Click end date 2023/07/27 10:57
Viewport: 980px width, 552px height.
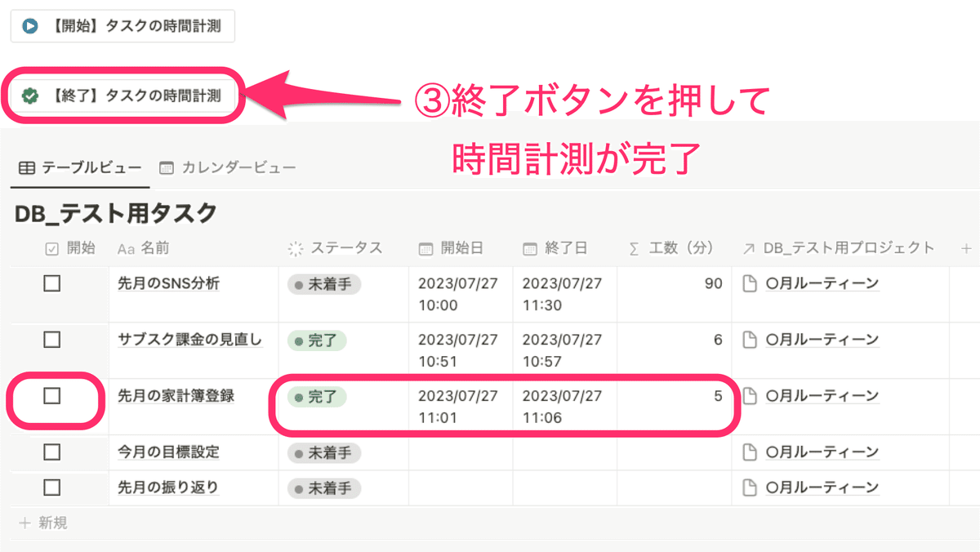(x=562, y=350)
